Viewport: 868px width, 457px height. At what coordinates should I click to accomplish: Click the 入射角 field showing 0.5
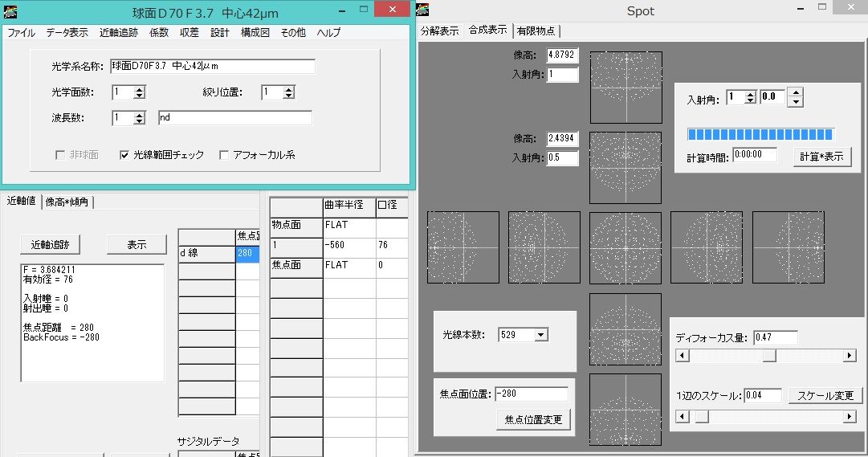click(562, 158)
